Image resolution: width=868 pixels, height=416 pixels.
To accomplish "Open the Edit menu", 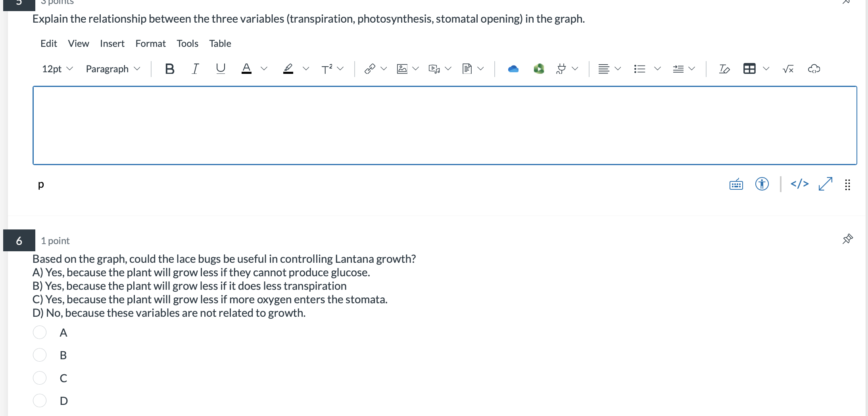I will [49, 44].
